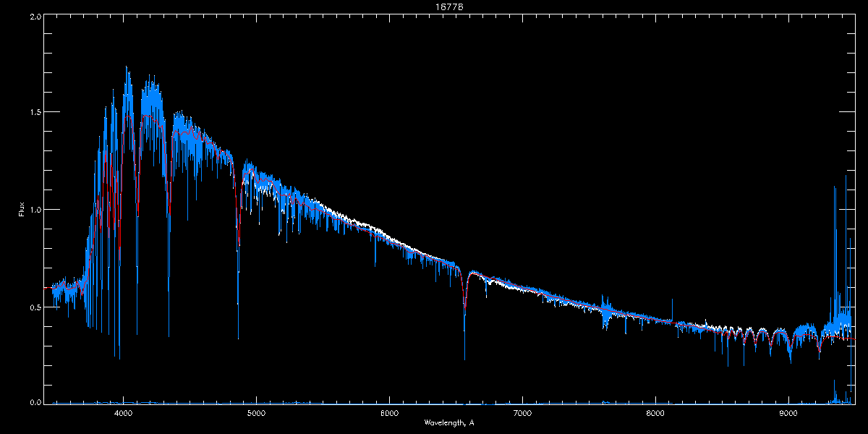Click the 5000 wavelength tick label

256,414
